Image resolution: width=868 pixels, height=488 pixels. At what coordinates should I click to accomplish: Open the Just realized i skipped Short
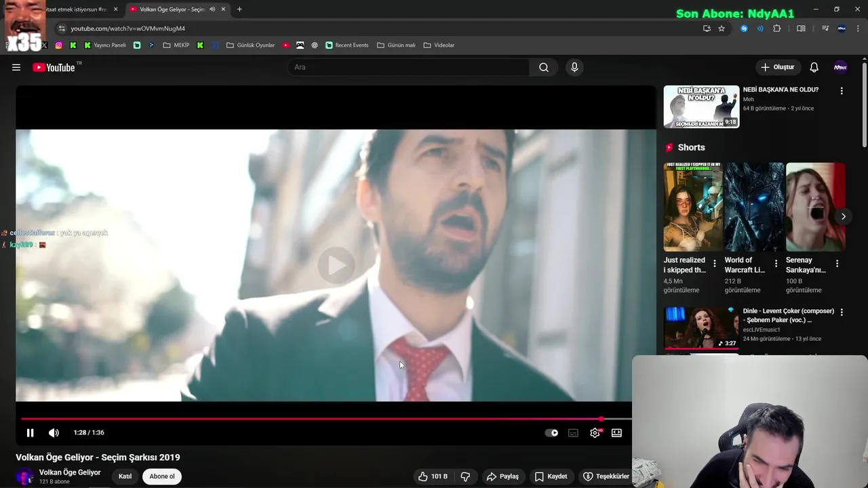693,207
